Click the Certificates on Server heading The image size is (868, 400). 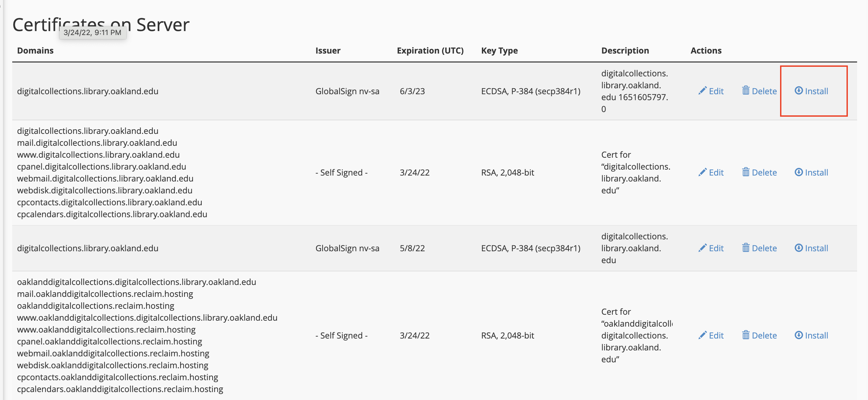[101, 24]
